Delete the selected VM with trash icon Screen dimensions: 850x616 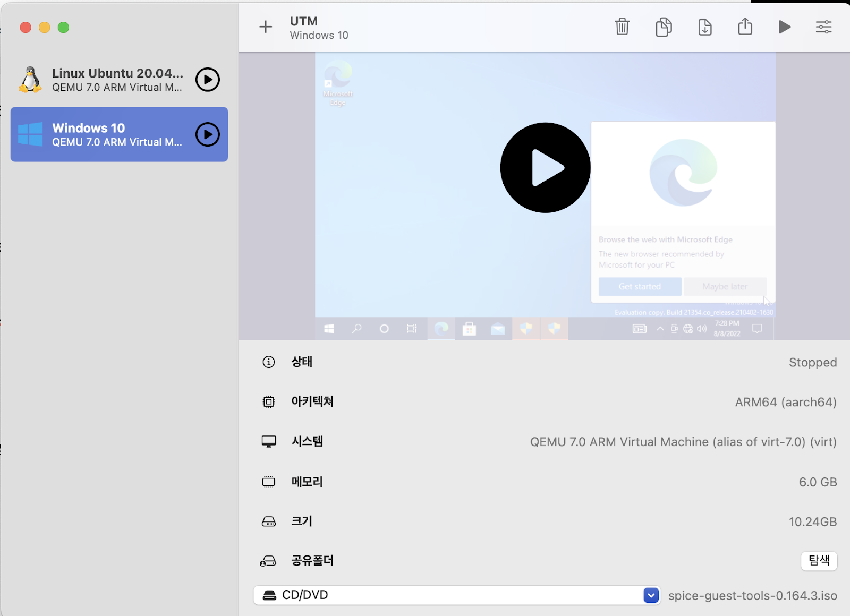(622, 27)
